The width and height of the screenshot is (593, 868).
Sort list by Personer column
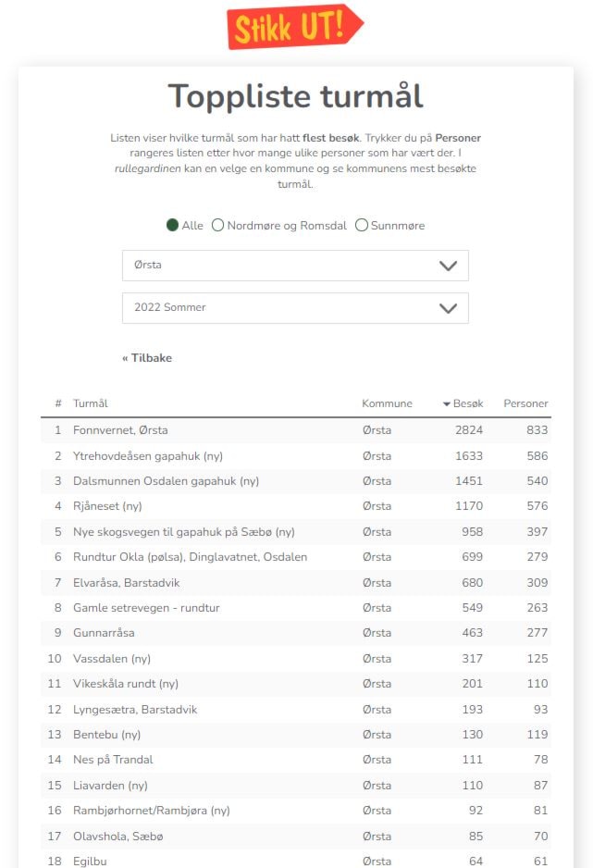(525, 403)
